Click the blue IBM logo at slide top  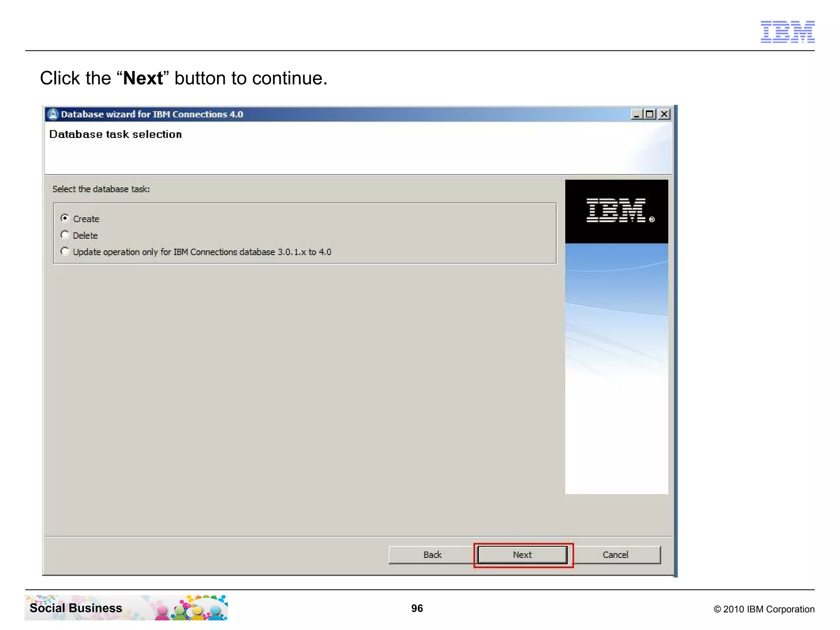click(x=787, y=32)
